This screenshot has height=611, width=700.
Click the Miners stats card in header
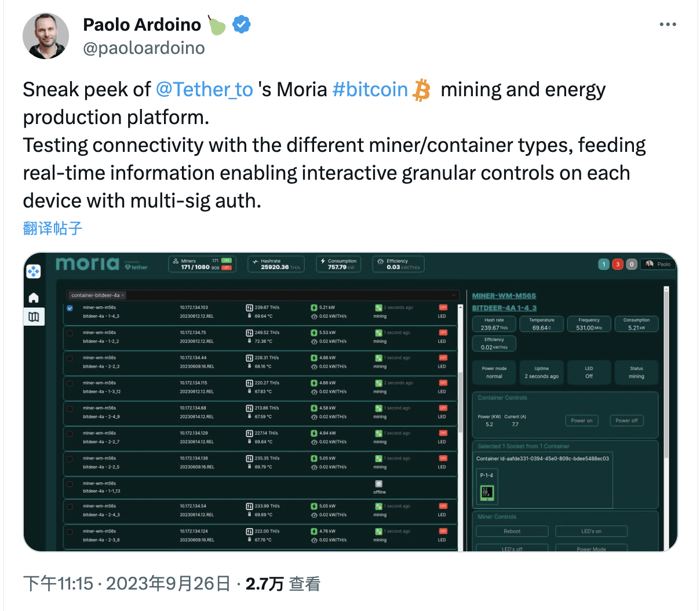(202, 264)
